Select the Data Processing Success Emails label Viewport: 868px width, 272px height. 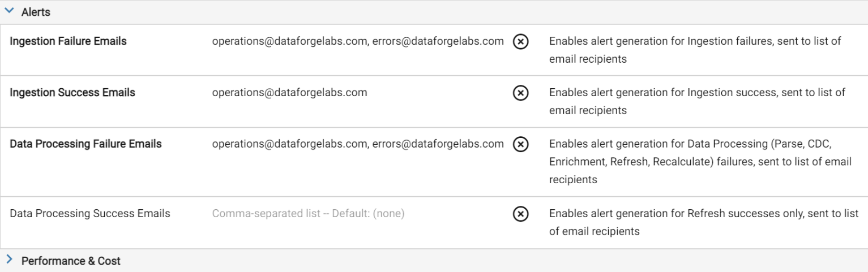click(x=90, y=214)
